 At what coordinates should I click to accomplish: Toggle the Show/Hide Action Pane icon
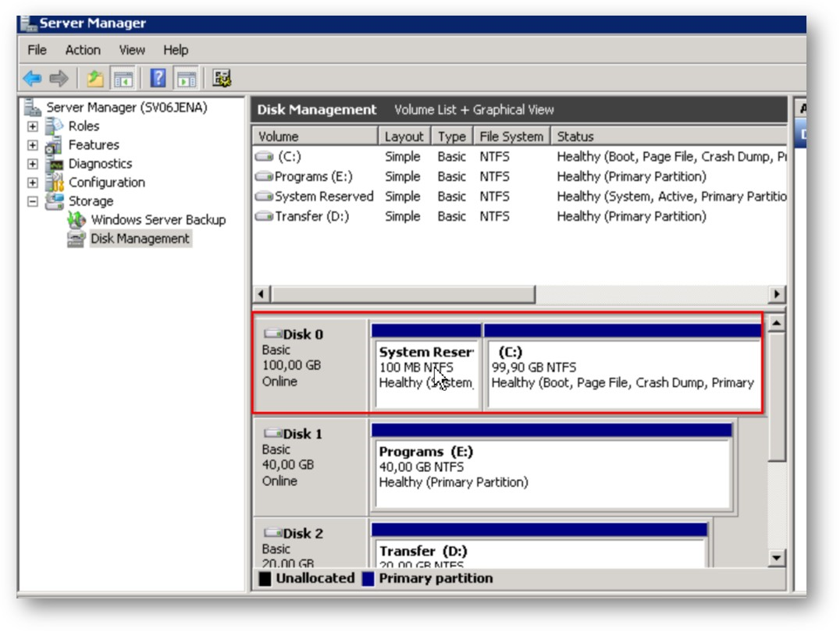tap(187, 79)
